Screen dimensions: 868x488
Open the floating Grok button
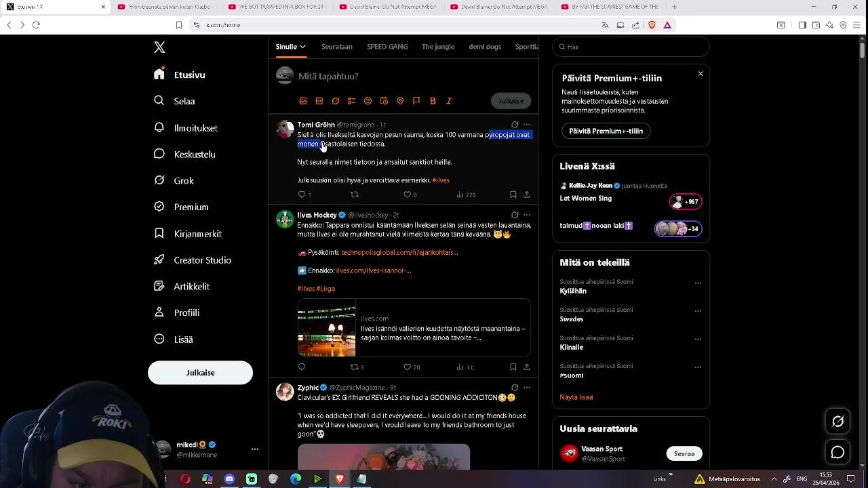(837, 422)
